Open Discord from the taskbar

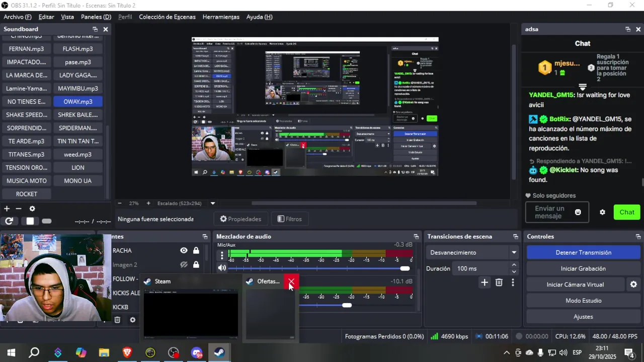point(197,352)
